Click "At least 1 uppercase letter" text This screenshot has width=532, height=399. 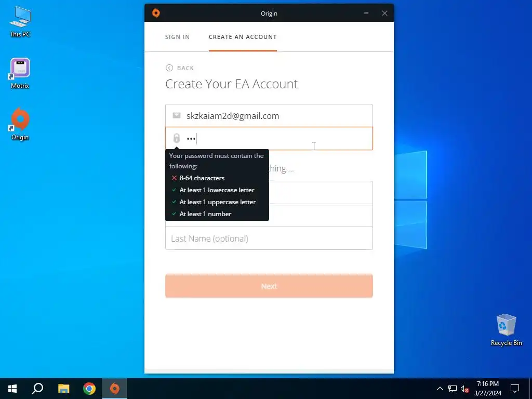(x=218, y=202)
